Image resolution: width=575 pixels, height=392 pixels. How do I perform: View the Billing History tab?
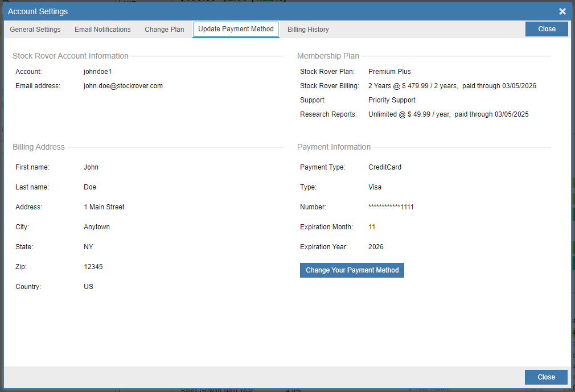point(308,30)
